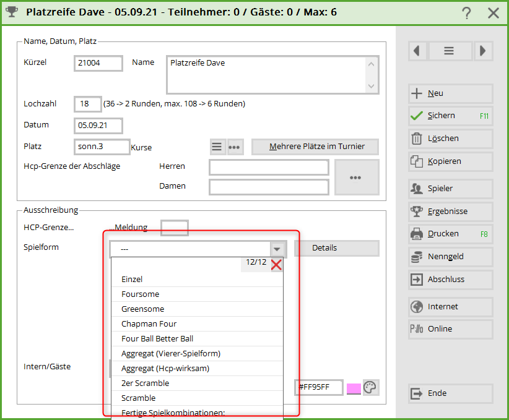The width and height of the screenshot is (509, 420).
Task: Go to previous tournament with left arrow
Action: click(417, 51)
